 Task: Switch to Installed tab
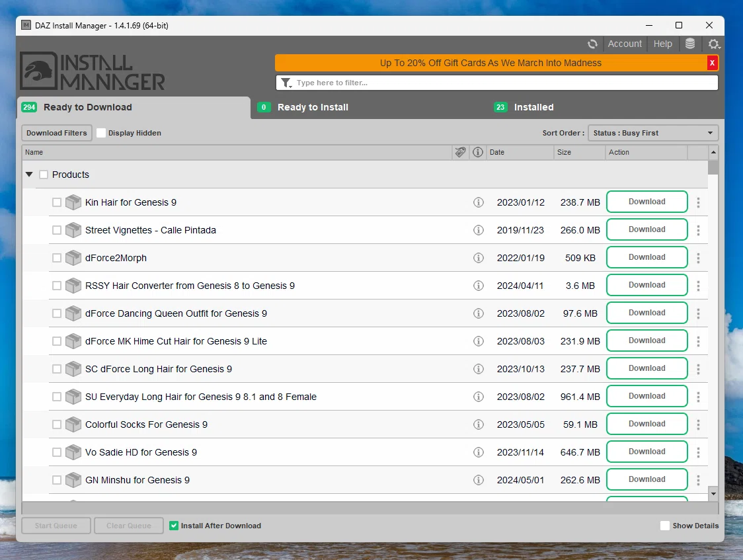[x=604, y=108]
